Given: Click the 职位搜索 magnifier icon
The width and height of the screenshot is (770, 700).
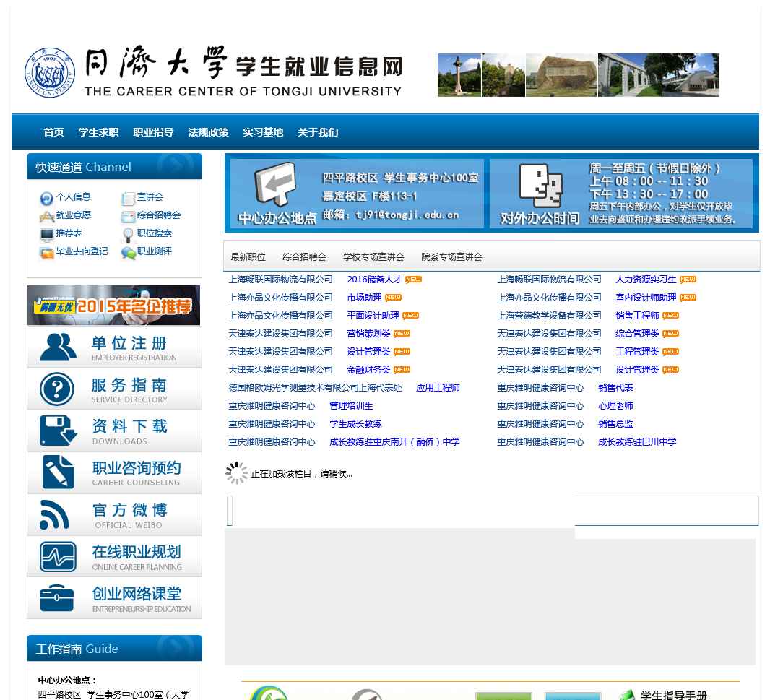Looking at the screenshot, I should pos(128,235).
